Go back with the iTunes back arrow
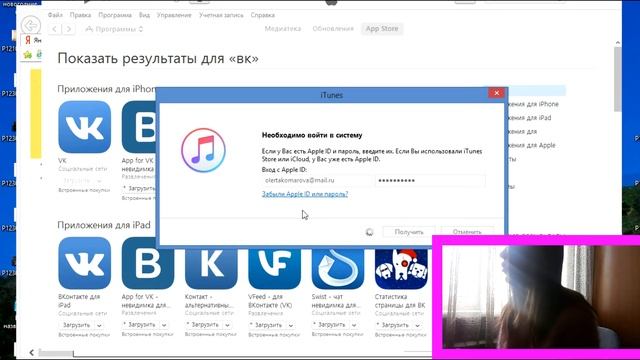640x360 pixels. pyautogui.click(x=54, y=29)
